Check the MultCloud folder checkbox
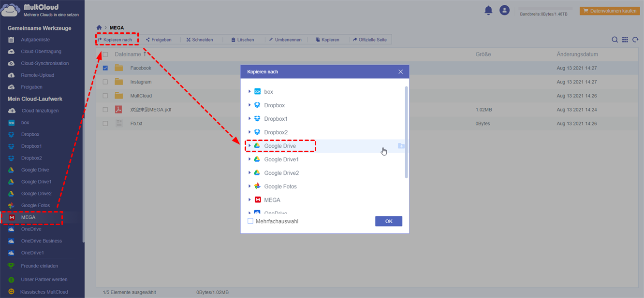Viewport: 644px width, 298px height. coord(105,96)
